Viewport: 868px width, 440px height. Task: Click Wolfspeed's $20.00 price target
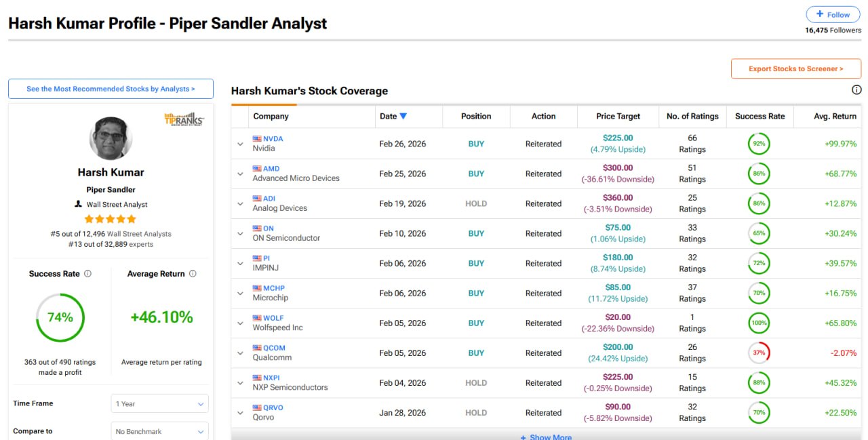(x=618, y=317)
